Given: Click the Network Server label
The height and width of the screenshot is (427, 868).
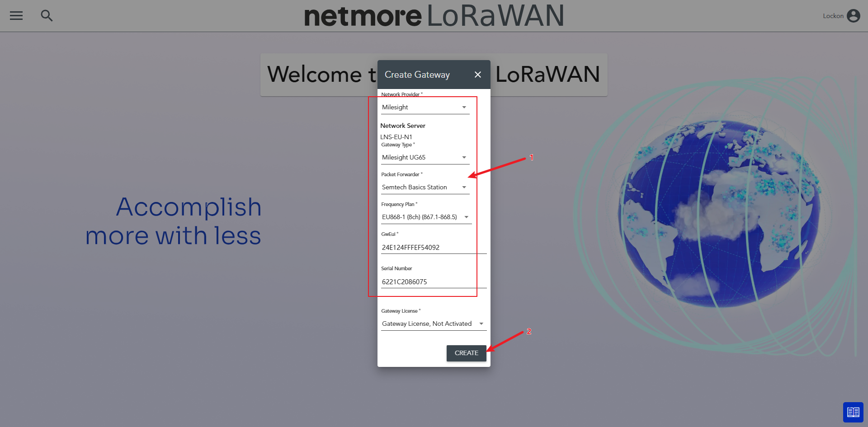Looking at the screenshot, I should coord(403,126).
